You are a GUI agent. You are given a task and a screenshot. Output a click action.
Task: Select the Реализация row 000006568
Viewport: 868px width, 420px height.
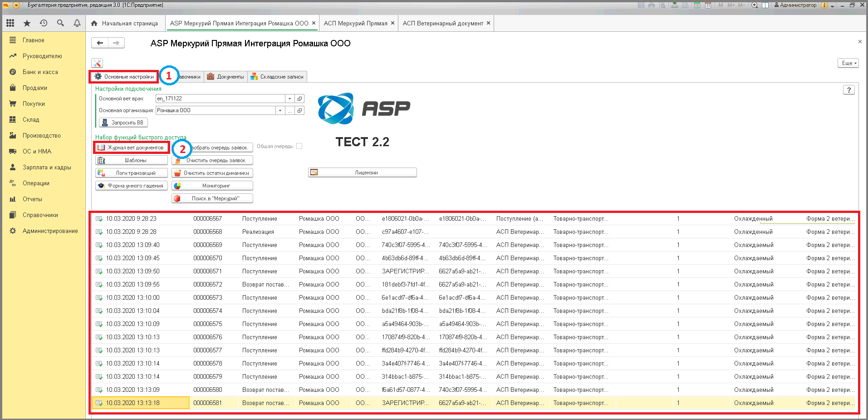click(x=474, y=232)
